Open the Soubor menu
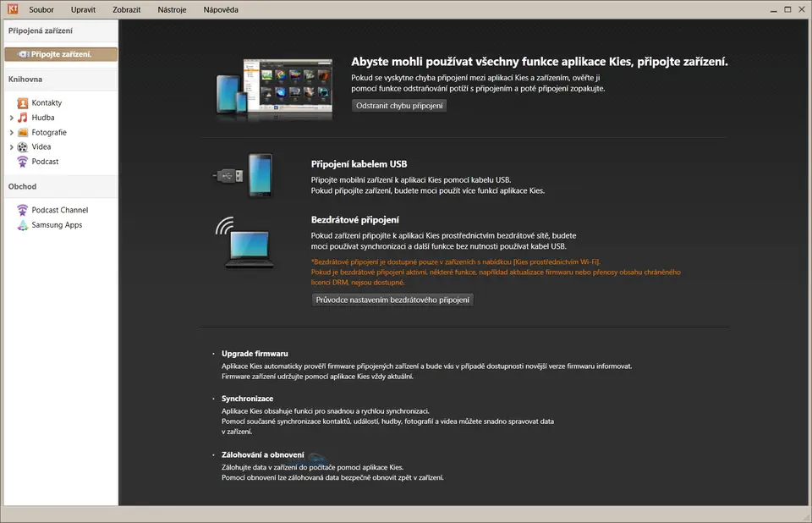 [41, 10]
